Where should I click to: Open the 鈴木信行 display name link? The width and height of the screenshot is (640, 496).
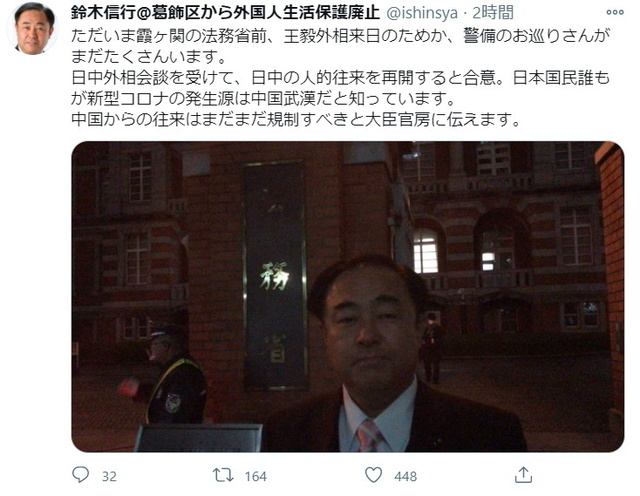(x=225, y=13)
